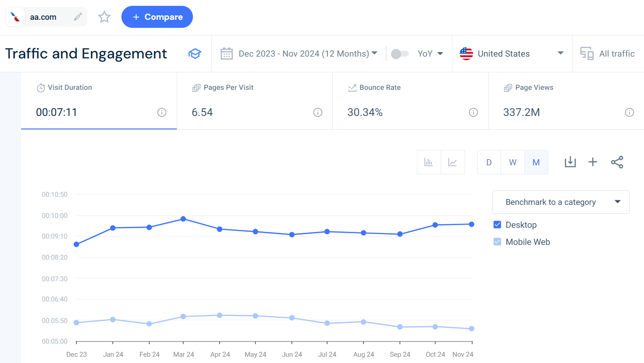The image size is (644, 363).
Task: Uncheck the Desktop series
Action: 497,225
